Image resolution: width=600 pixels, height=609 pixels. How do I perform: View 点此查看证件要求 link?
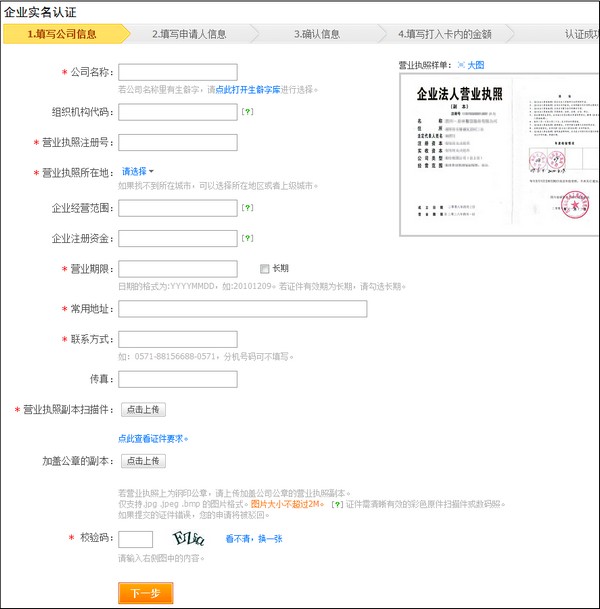click(x=152, y=438)
